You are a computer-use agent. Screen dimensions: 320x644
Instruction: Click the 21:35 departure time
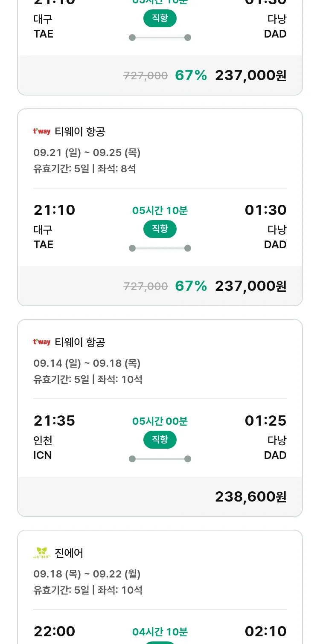54,421
